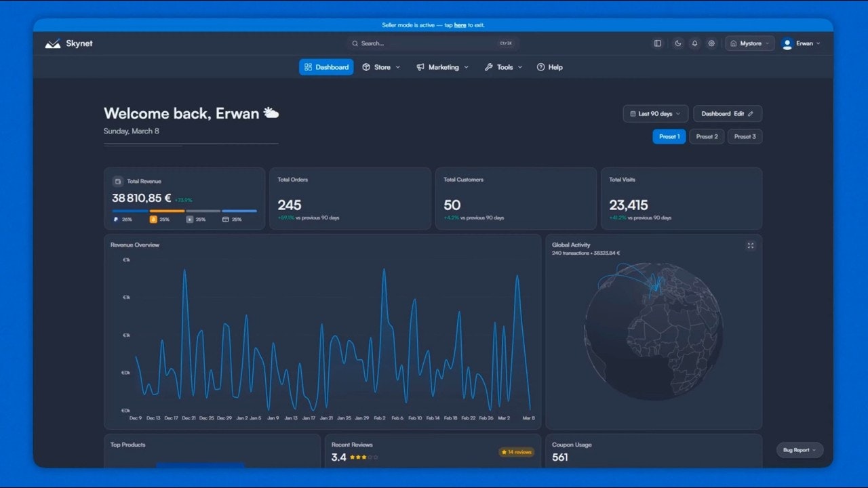The height and width of the screenshot is (488, 868).
Task: Click the PayPal payment icon
Action: click(116, 220)
